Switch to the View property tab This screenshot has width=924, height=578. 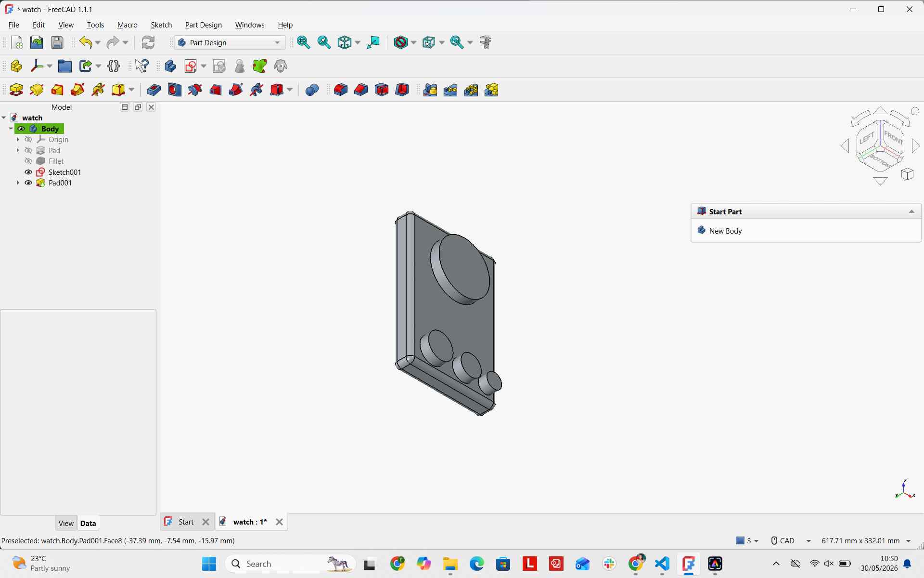click(66, 523)
